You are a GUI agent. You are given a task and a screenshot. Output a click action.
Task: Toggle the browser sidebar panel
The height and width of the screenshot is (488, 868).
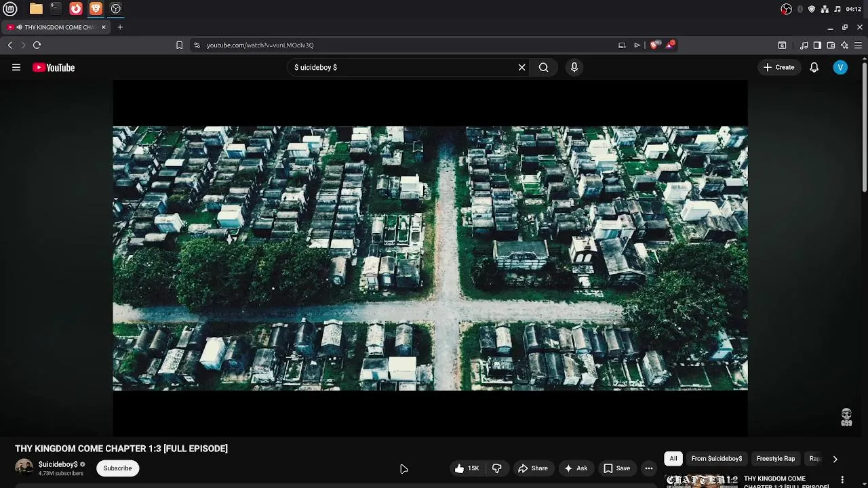[817, 45]
